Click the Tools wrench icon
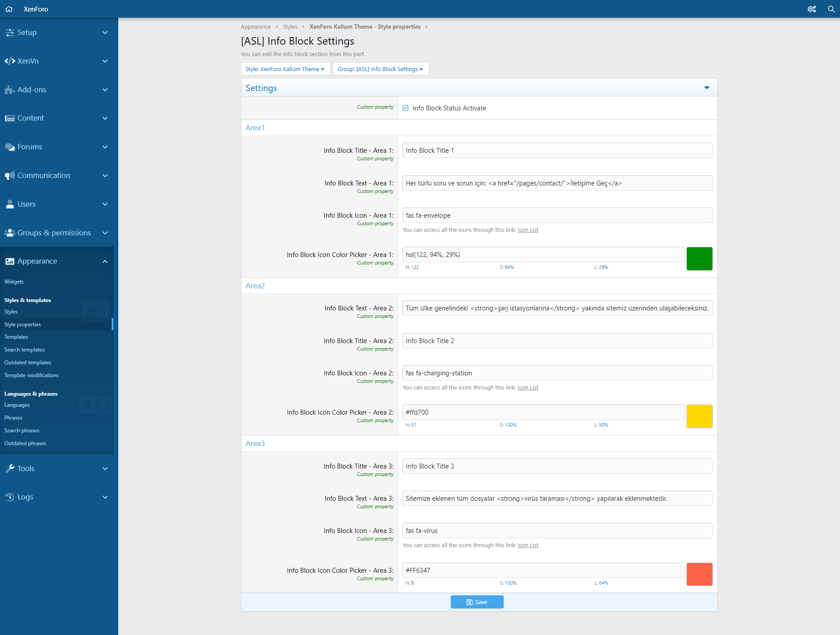840x635 pixels. [10, 469]
